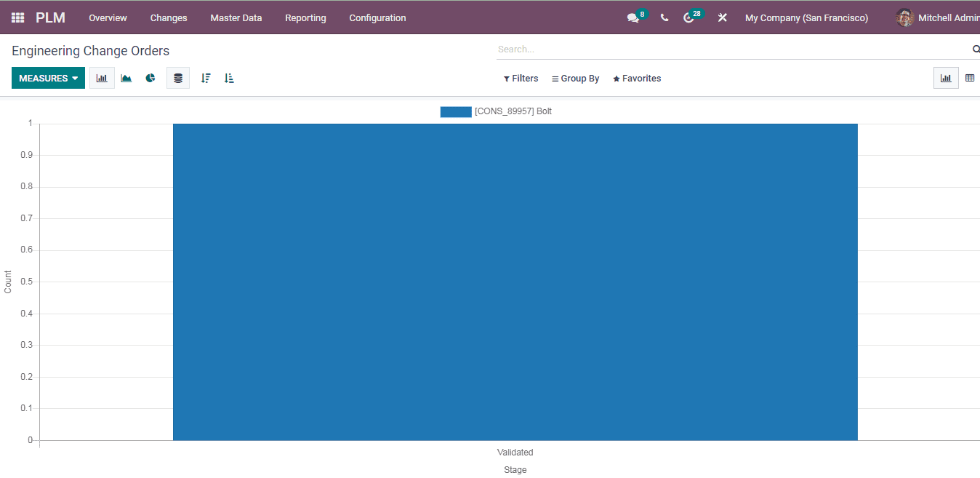
Task: Toggle stacked mode for the graph
Action: (177, 78)
